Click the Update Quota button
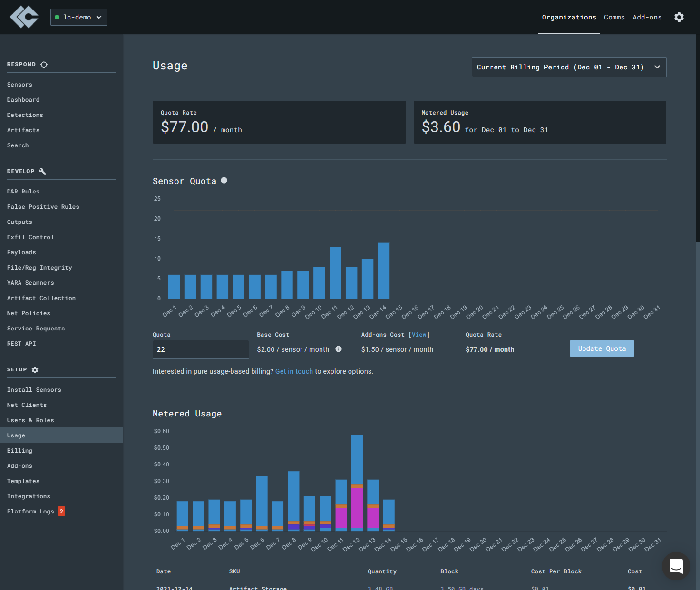Screen dimensions: 700x590 click(602, 348)
